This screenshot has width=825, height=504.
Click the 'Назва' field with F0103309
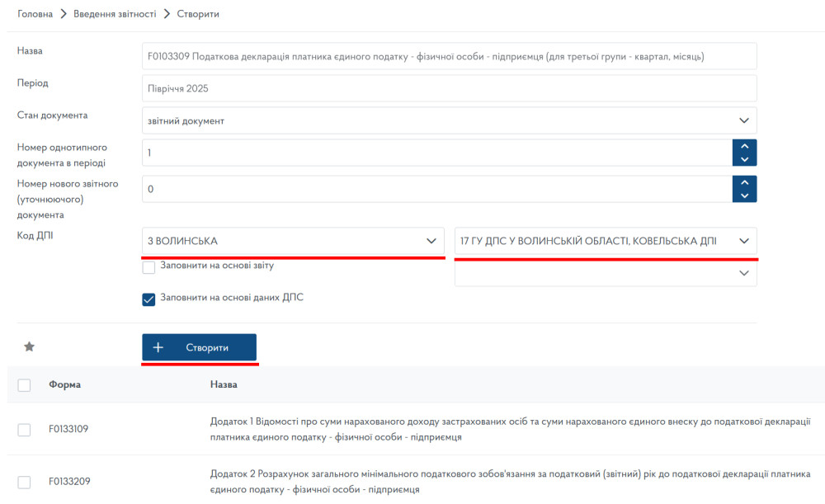449,57
